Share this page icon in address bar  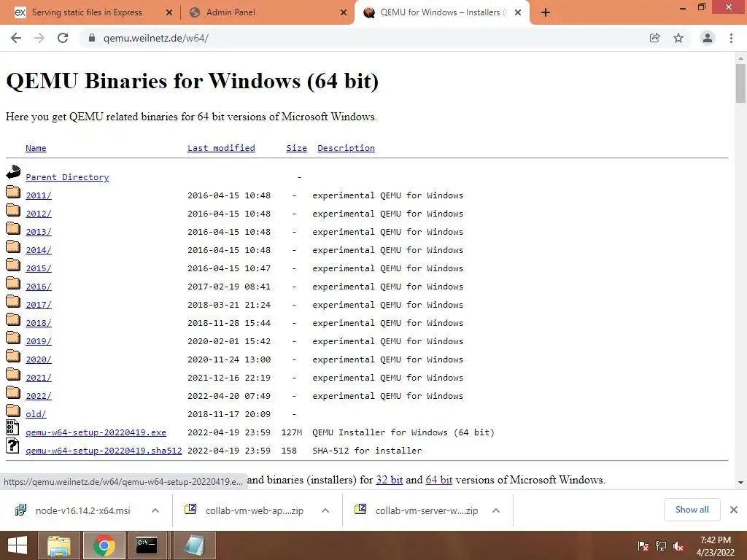click(x=655, y=38)
